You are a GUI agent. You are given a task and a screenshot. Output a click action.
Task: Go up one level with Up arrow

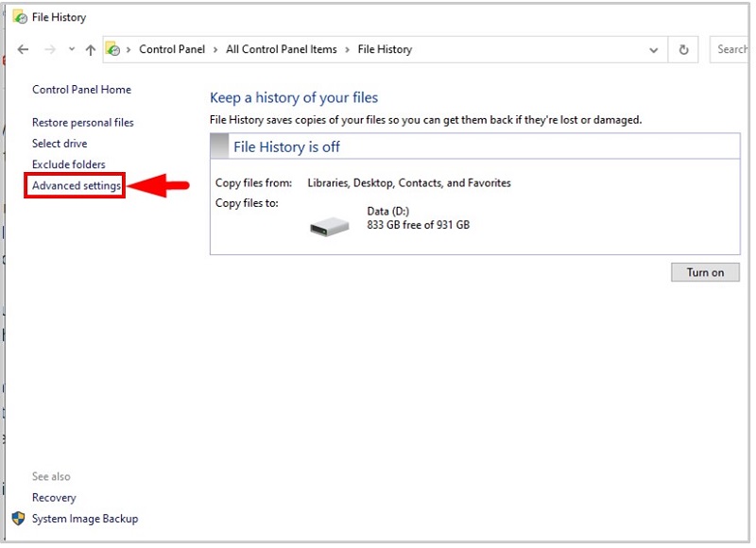pos(90,49)
